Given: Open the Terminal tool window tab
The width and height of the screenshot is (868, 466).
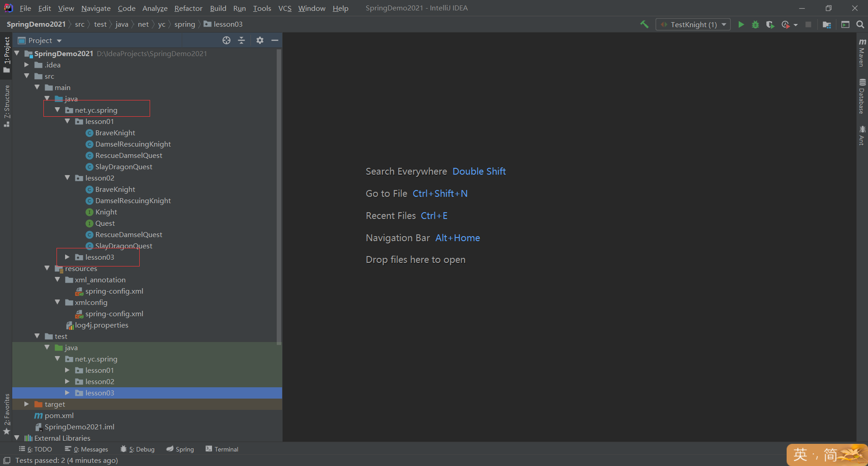Looking at the screenshot, I should pyautogui.click(x=222, y=449).
